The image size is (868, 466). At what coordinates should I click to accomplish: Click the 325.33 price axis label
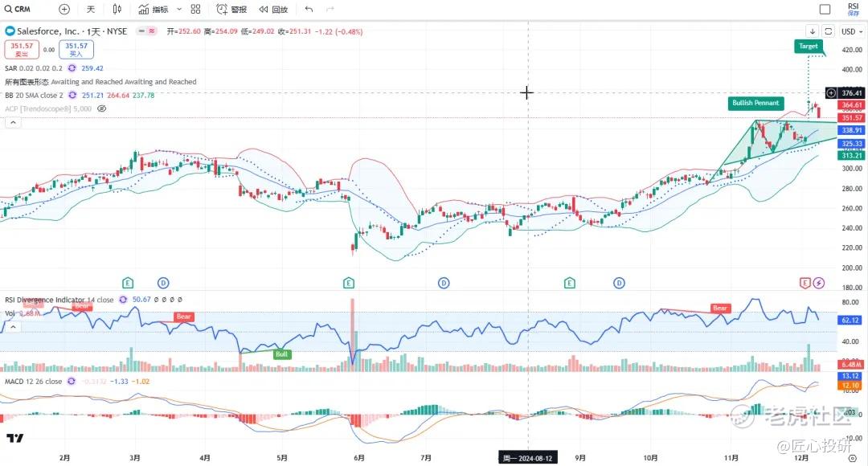(852, 143)
